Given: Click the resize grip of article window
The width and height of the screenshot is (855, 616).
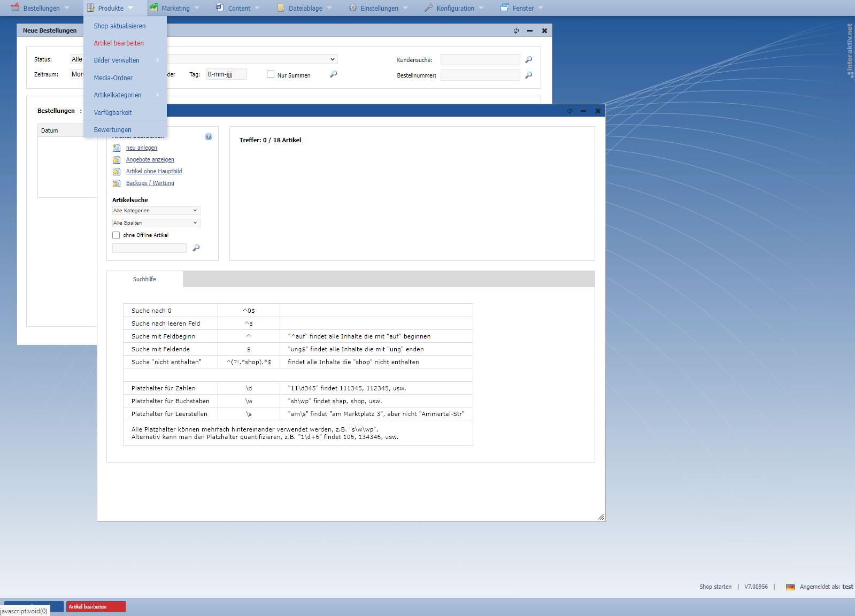Looking at the screenshot, I should [x=600, y=517].
